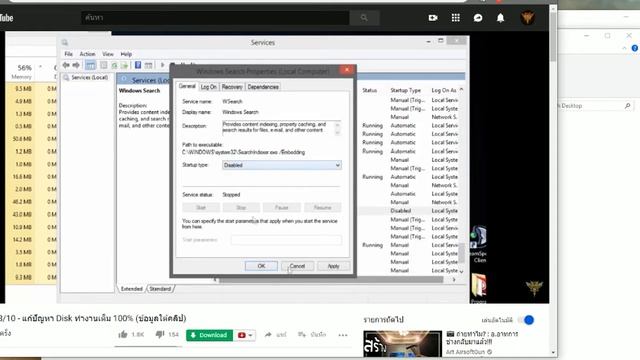Click the Start service button
The width and height of the screenshot is (640, 360).
(x=201, y=207)
